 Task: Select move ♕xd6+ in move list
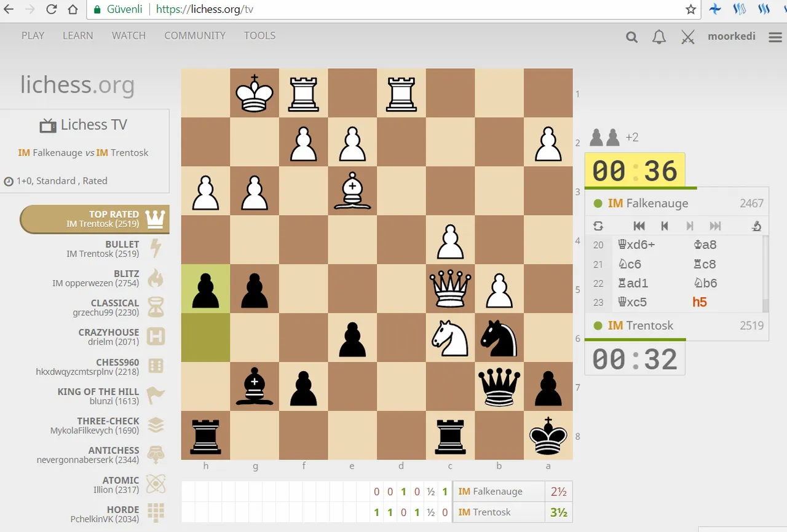(x=650, y=244)
